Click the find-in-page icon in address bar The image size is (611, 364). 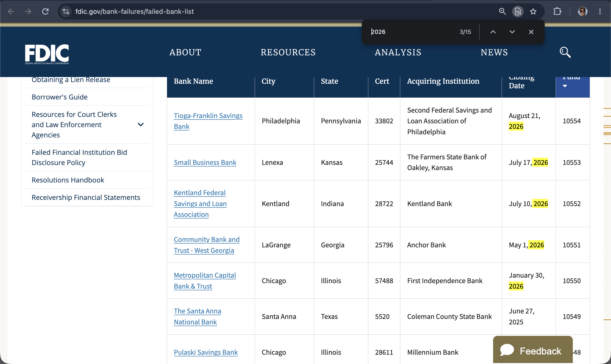coord(518,11)
